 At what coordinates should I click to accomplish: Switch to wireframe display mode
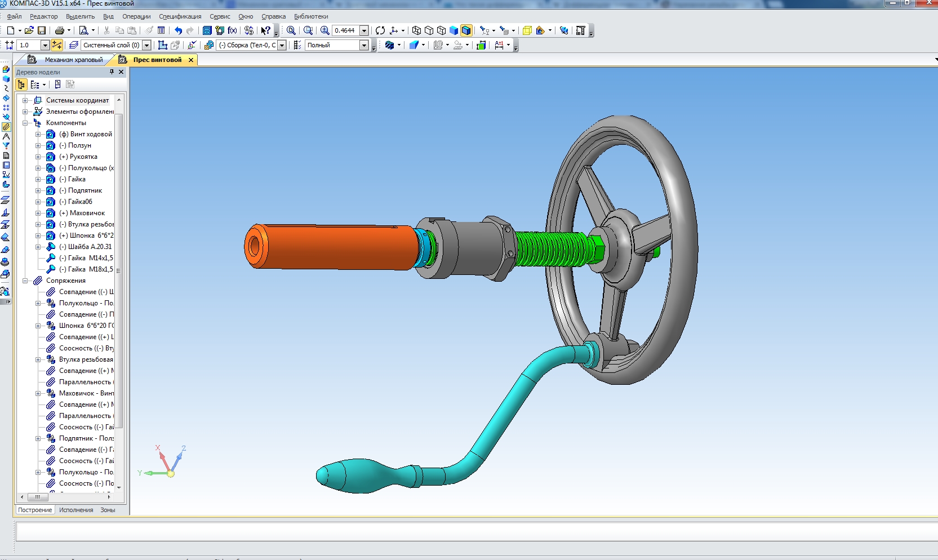click(x=417, y=30)
